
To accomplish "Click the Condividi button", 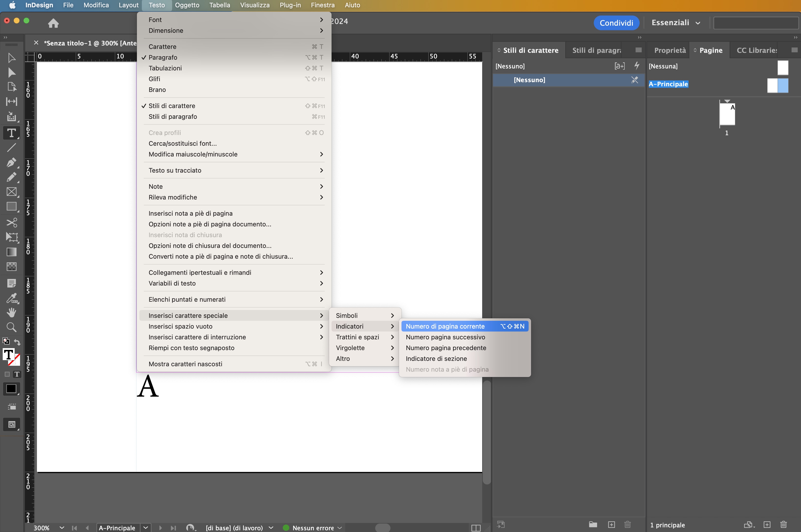I will [x=616, y=23].
